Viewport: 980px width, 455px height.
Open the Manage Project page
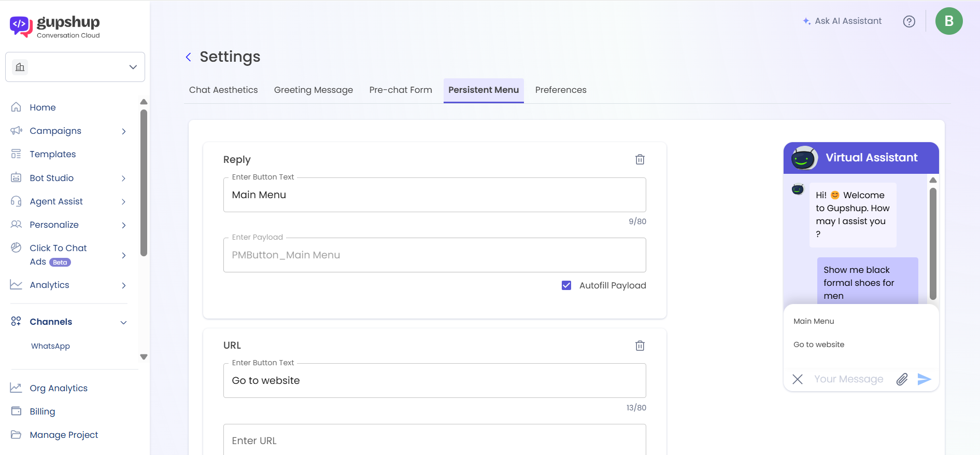pos(64,435)
